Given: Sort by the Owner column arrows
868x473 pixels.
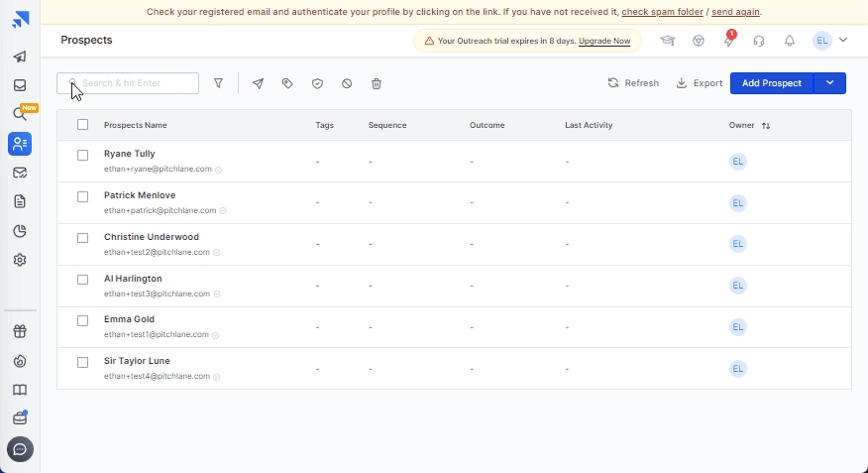Looking at the screenshot, I should point(766,126).
